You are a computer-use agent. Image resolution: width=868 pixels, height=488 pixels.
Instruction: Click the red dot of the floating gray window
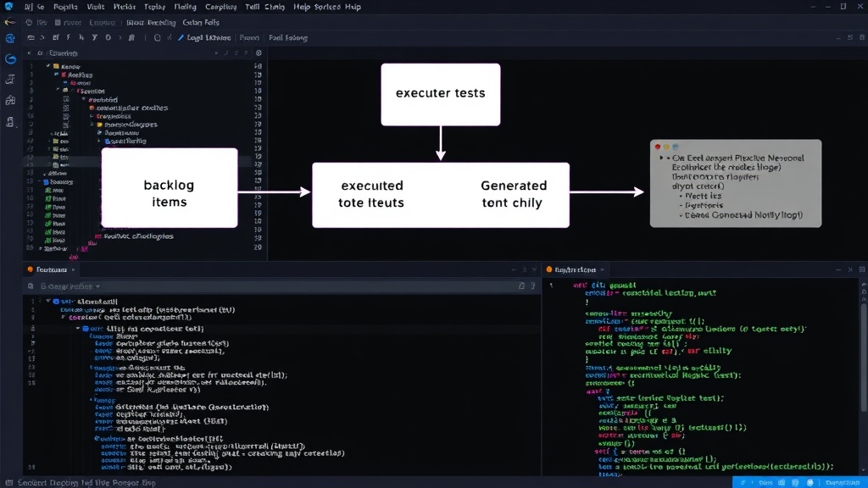pyautogui.click(x=658, y=147)
